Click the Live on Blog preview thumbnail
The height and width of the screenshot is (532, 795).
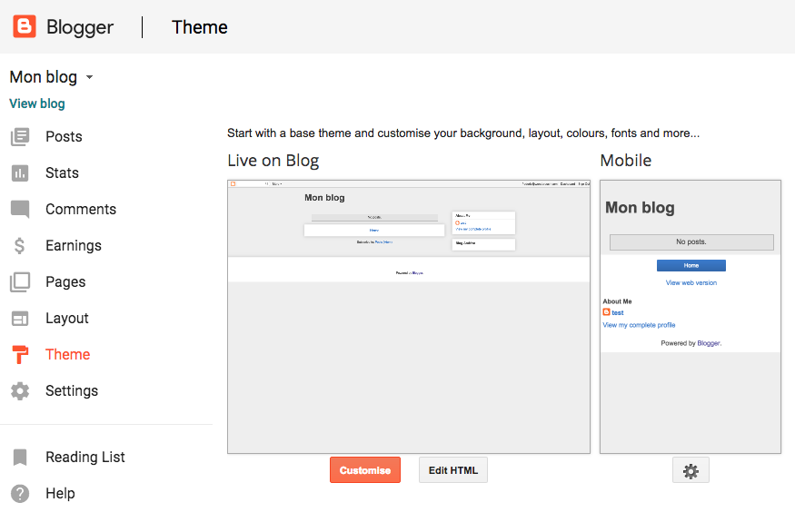click(409, 317)
